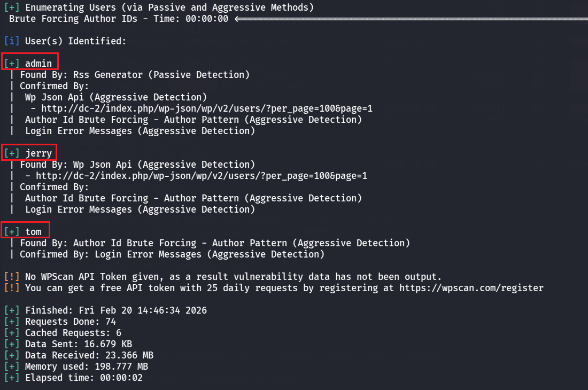The width and height of the screenshot is (588, 390).
Task: Select the username jerry
Action: click(x=38, y=153)
